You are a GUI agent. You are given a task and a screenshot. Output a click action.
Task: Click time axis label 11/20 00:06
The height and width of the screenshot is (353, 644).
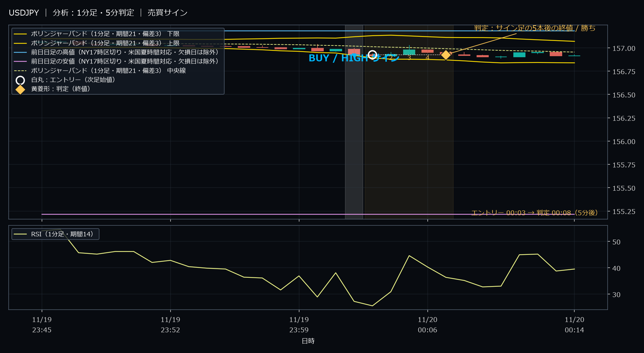427,325
